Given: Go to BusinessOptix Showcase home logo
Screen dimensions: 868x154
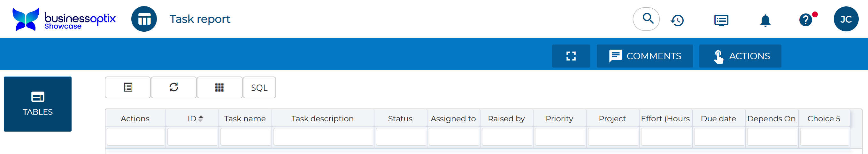Looking at the screenshot, I should click(64, 19).
